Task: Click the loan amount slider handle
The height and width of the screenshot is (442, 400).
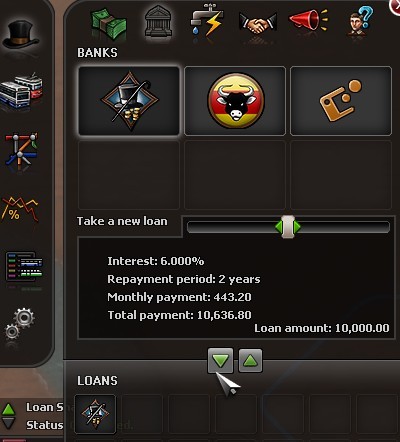Action: 288,227
